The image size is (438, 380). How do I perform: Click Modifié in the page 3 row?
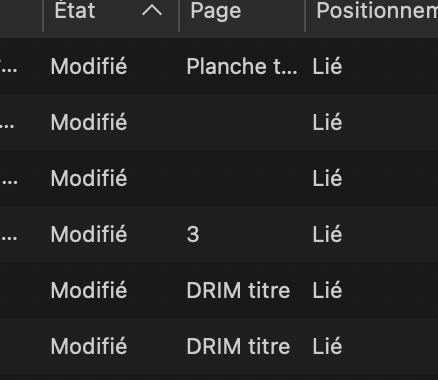pos(89,234)
